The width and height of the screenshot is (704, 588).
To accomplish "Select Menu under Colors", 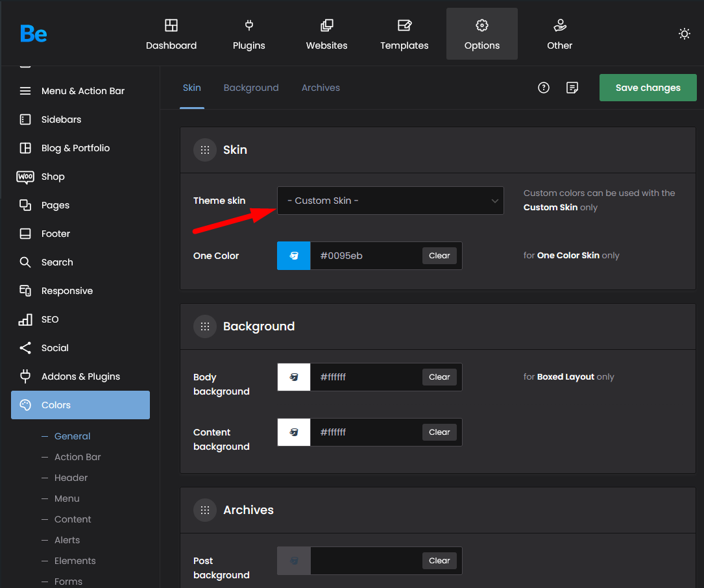I will 67,498.
